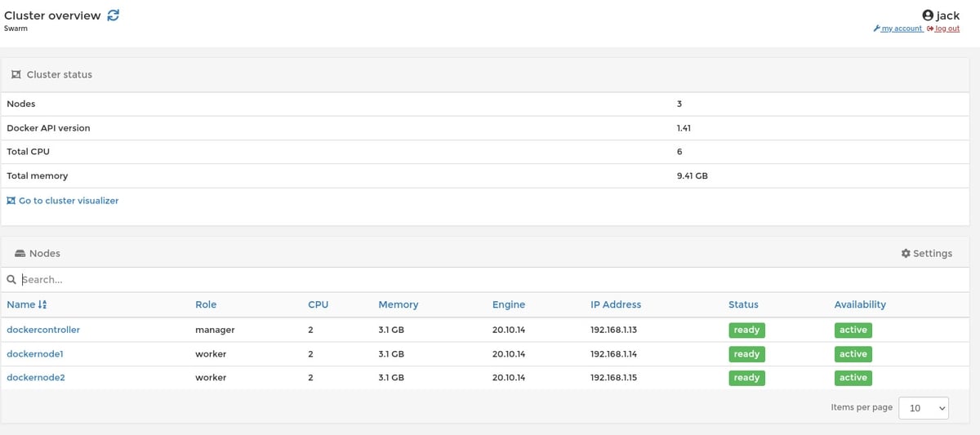The height and width of the screenshot is (435, 980).
Task: Sort the table by IP Address
Action: pyautogui.click(x=616, y=304)
